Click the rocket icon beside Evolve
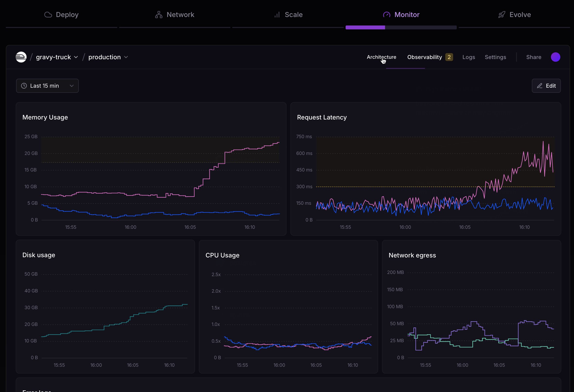The width and height of the screenshot is (574, 392). 502,15
